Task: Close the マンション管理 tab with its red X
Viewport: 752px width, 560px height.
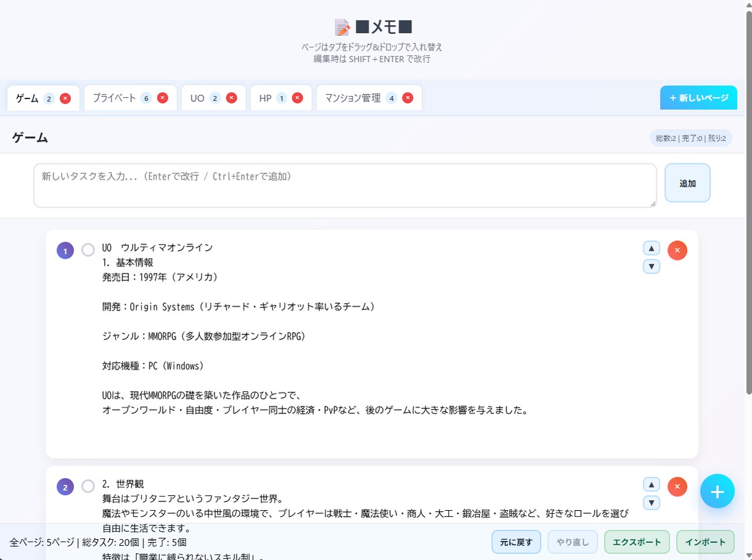Action: pos(407,98)
